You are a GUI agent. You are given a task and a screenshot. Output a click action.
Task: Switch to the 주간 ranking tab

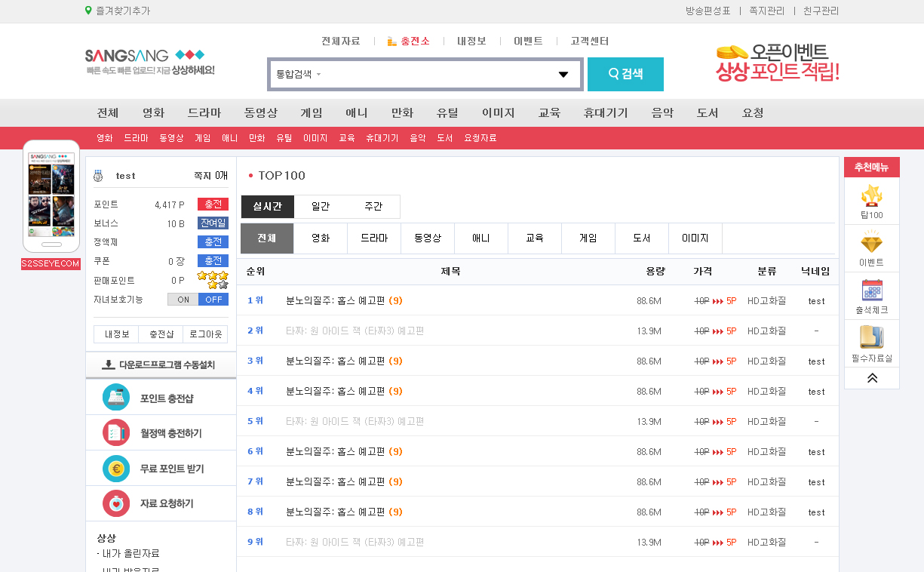click(373, 207)
